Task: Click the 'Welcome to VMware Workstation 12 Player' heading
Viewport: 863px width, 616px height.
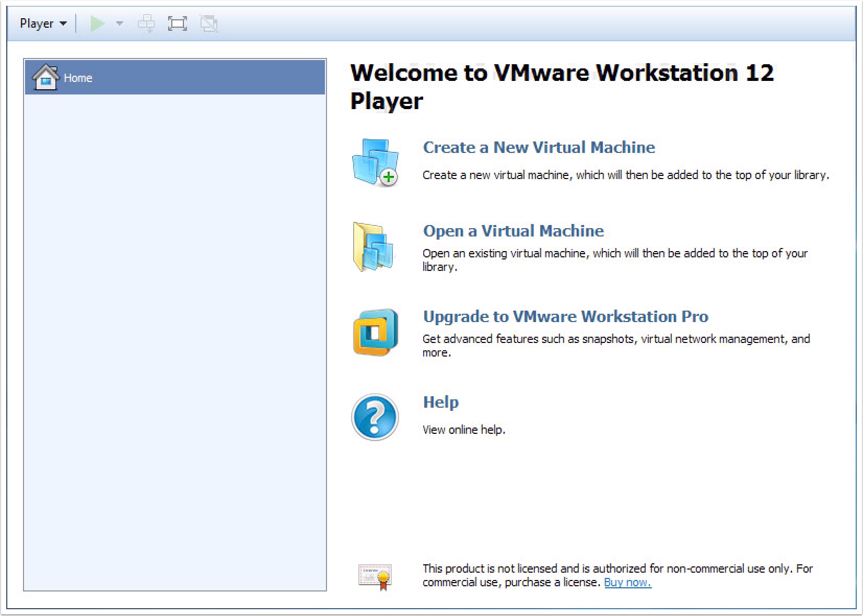Action: 562,87
